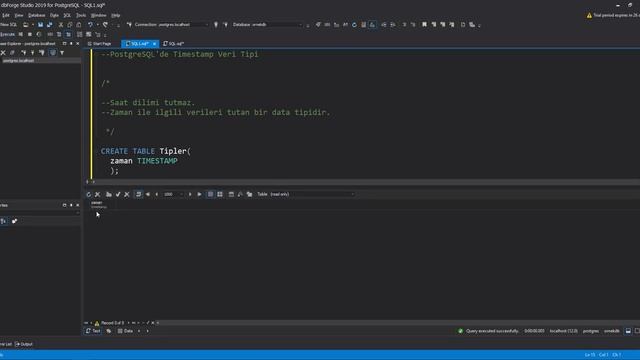Click the filter funnel icon in Database Explorer
This screenshot has height=360, width=640.
click(62, 53)
